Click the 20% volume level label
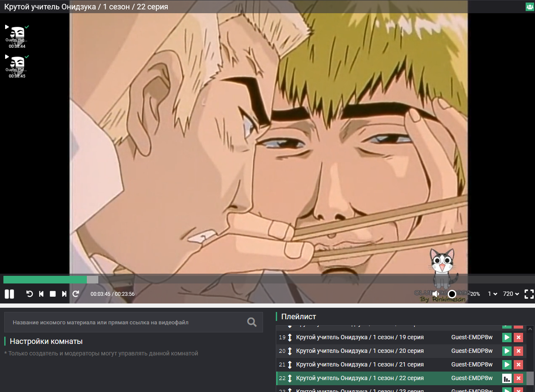Screen dimensions: 535x392 pyautogui.click(x=475, y=294)
